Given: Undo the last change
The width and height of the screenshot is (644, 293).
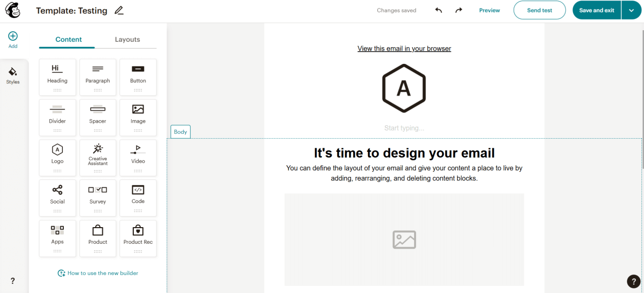Looking at the screenshot, I should coord(438,10).
